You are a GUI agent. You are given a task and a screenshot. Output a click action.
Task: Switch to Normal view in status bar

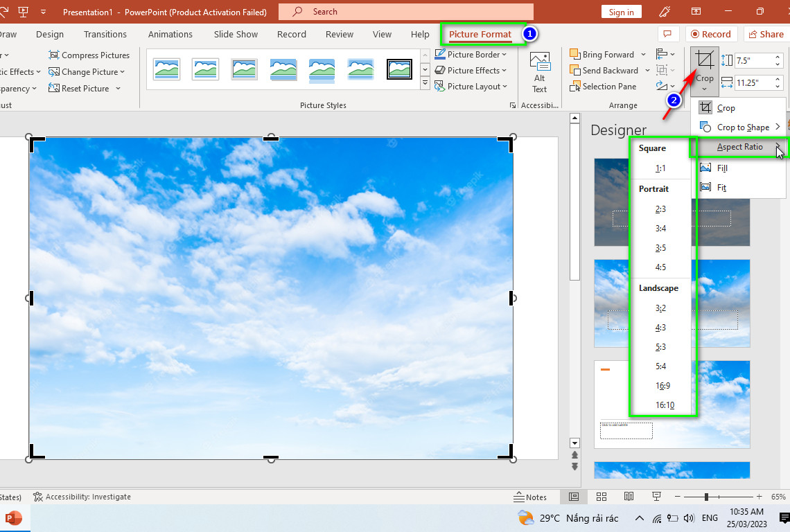coord(574,497)
